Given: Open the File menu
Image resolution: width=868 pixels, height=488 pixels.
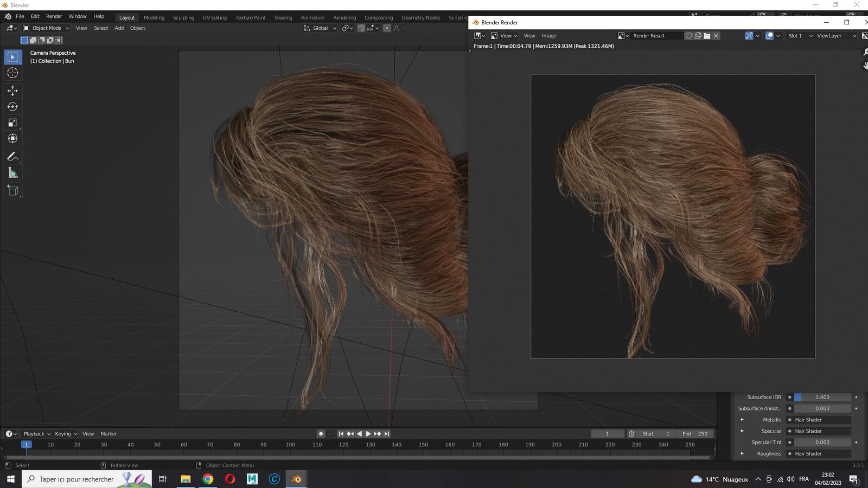Looking at the screenshot, I should [20, 16].
